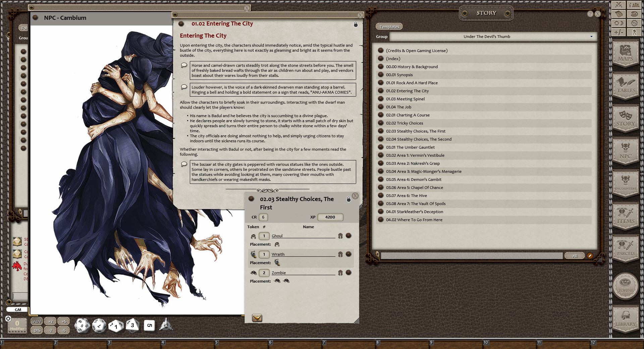This screenshot has width=644, height=349.
Task: Click the GM chat identity label
Action: tap(18, 310)
